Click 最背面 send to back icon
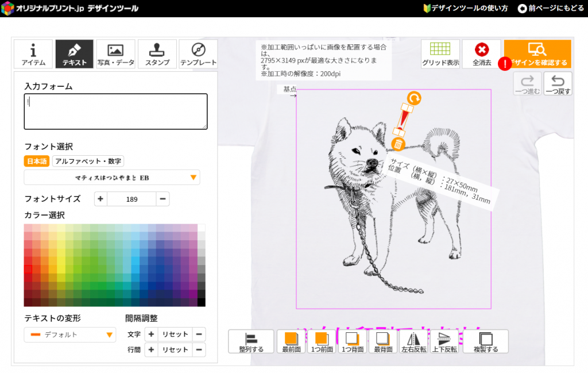 (383, 341)
